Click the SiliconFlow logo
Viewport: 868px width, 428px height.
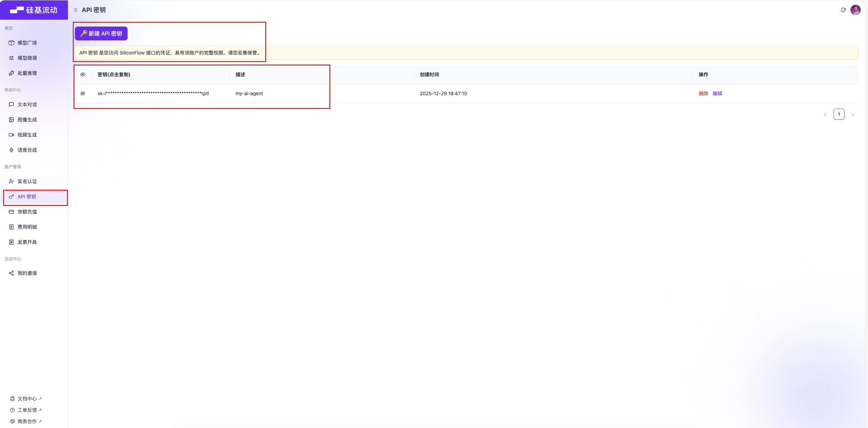pyautogui.click(x=34, y=10)
